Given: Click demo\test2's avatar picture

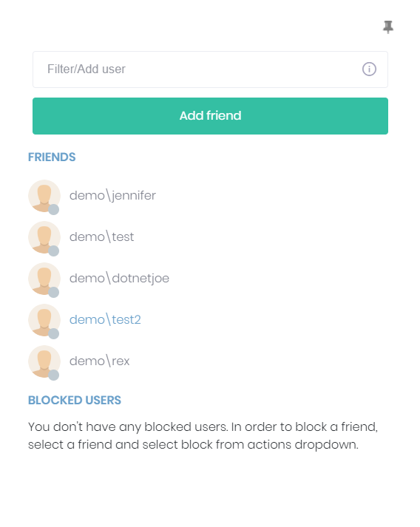Looking at the screenshot, I should (44, 320).
